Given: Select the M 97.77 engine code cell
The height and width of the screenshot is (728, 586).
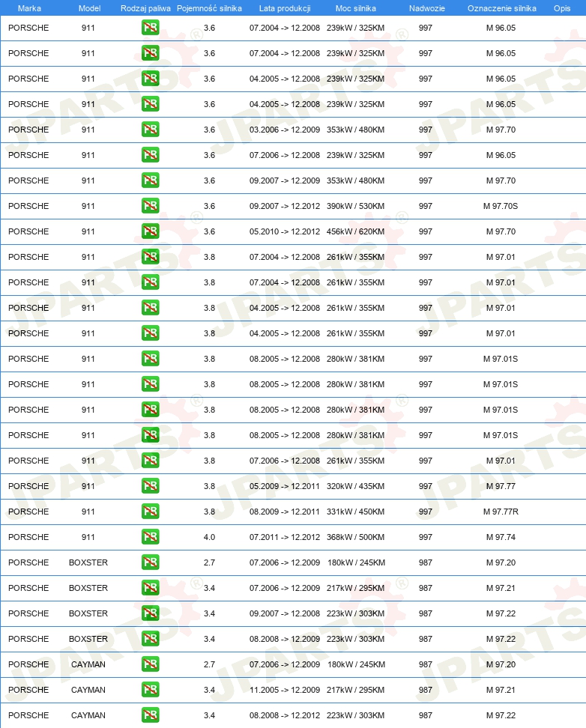Looking at the screenshot, I should [x=501, y=486].
